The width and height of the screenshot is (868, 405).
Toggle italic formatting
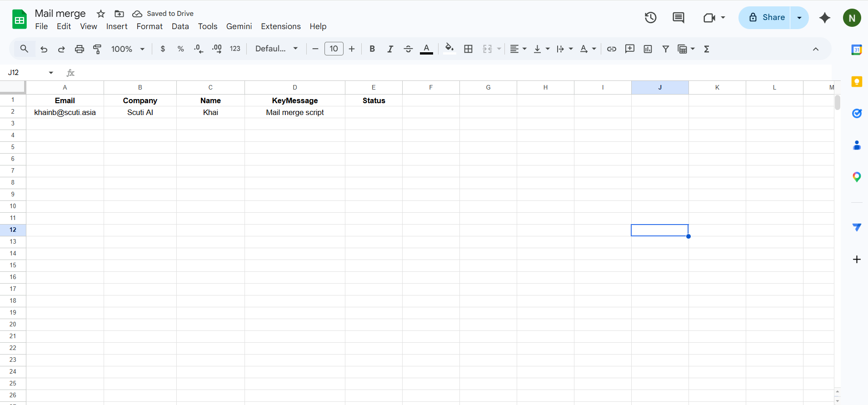(390, 49)
